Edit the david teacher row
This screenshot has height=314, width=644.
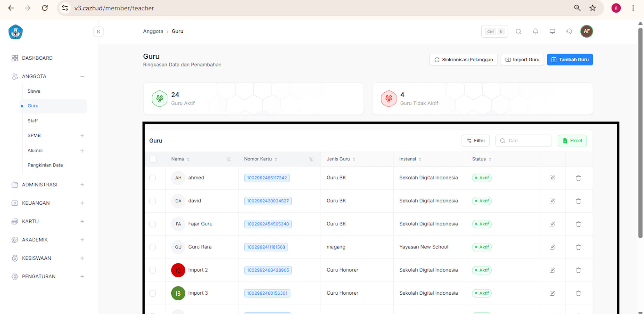[552, 201]
